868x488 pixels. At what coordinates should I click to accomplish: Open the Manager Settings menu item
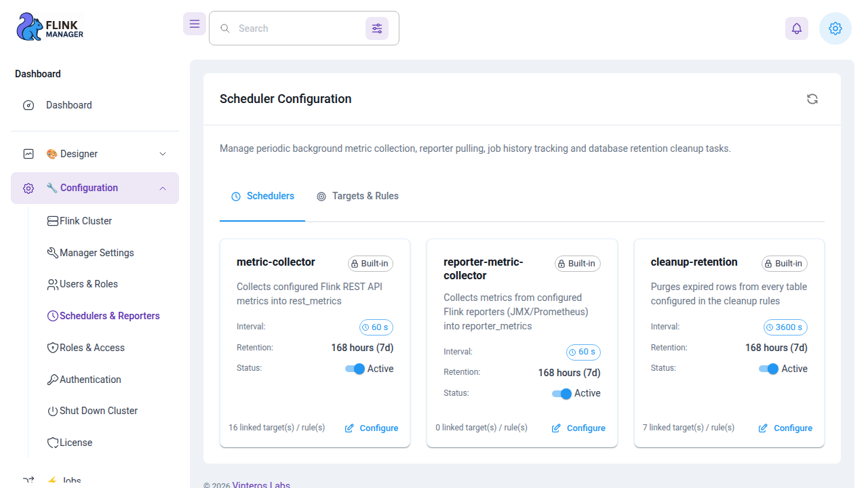(x=90, y=253)
